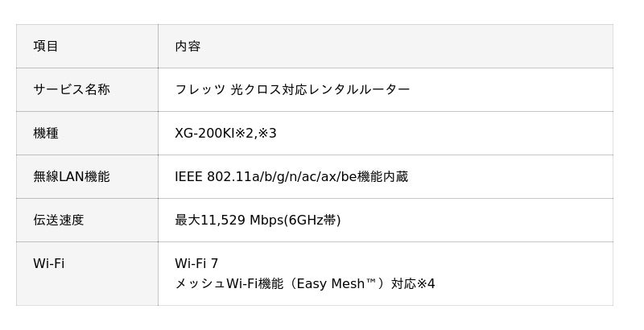The height and width of the screenshot is (330, 644).
Task: Select the 無線LAN機能 row label
Action: [71, 176]
